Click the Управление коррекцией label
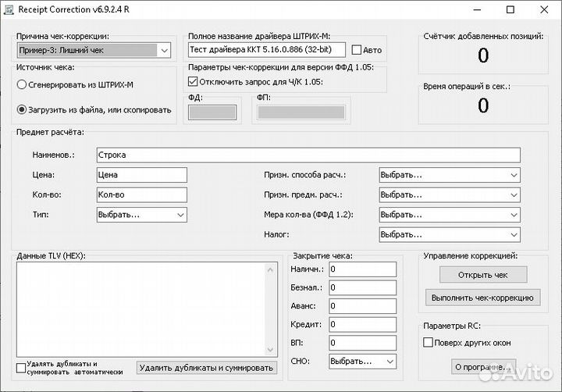This screenshot has height=392, width=562. point(471,255)
